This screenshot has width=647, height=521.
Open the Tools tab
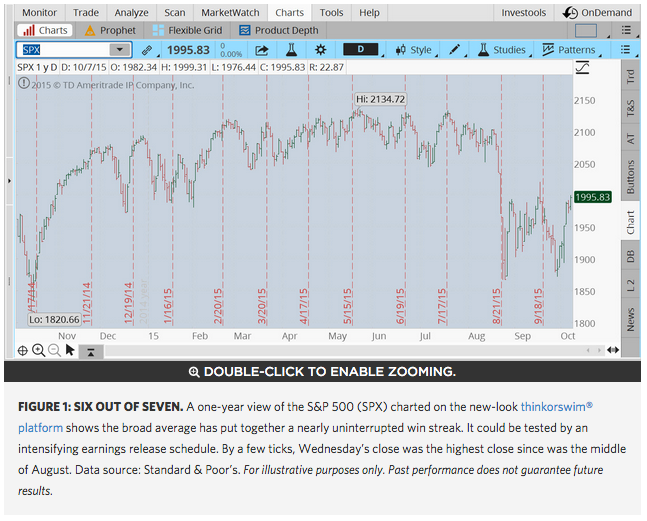pos(331,13)
